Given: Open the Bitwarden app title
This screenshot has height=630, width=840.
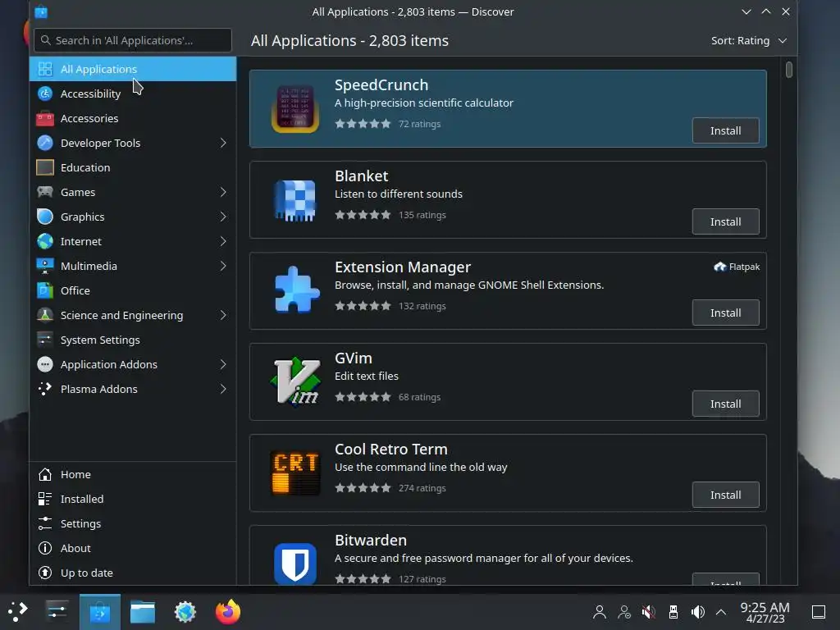Looking at the screenshot, I should pyautogui.click(x=371, y=540).
